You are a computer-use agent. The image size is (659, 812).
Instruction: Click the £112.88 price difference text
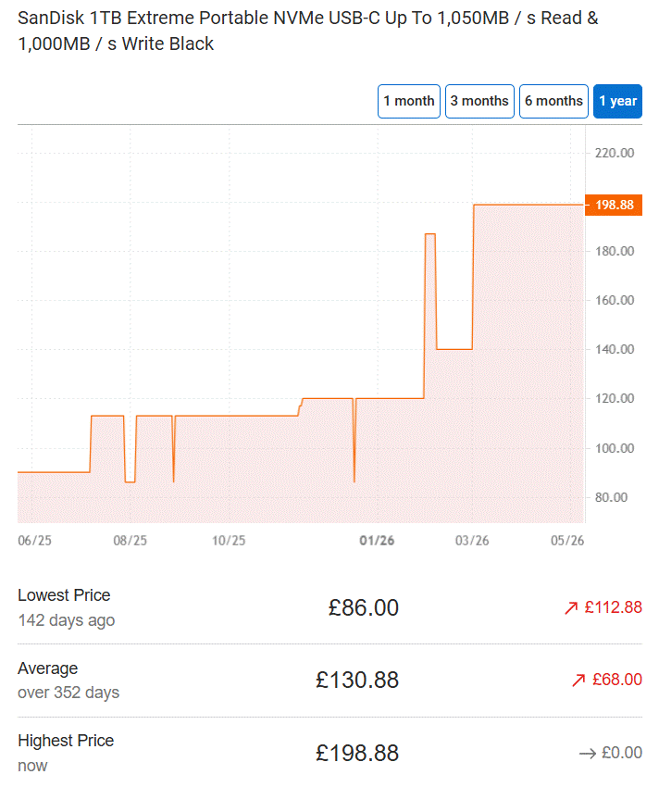click(614, 607)
